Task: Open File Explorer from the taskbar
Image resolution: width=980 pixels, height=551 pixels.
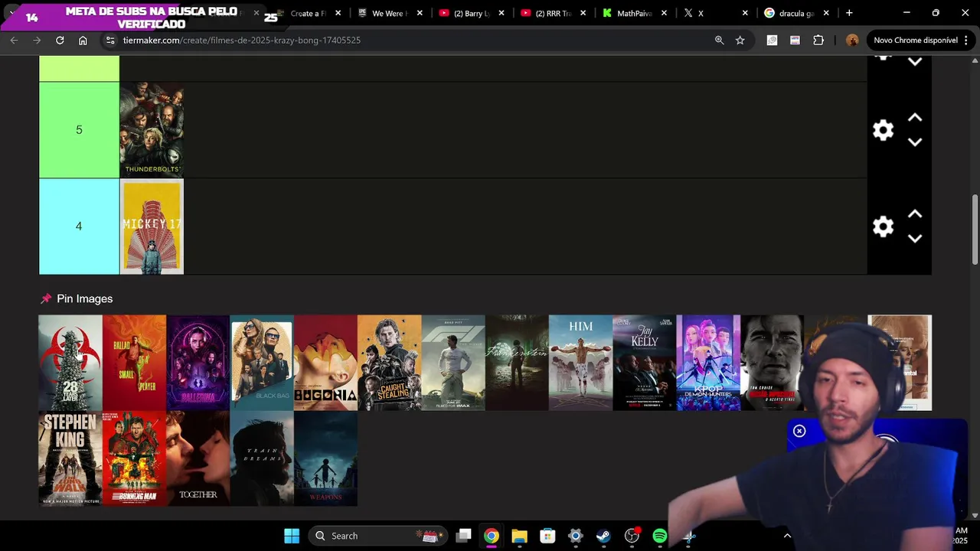Action: [519, 536]
